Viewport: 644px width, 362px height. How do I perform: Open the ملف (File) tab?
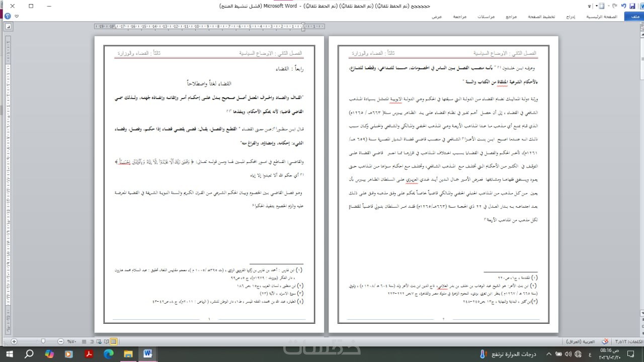[x=634, y=17]
